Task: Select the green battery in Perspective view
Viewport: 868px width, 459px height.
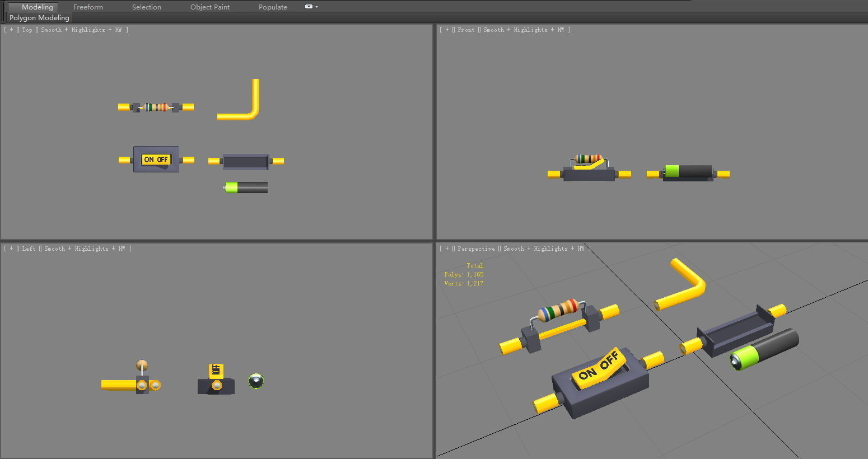Action: 764,349
